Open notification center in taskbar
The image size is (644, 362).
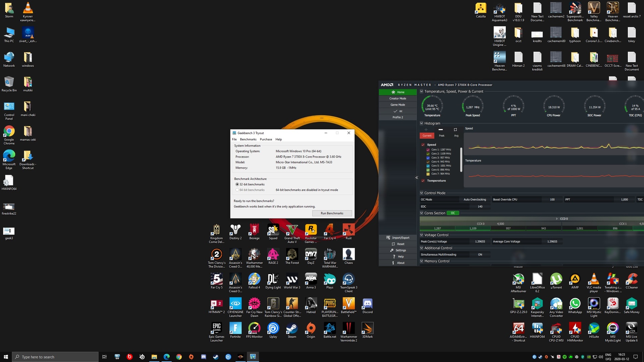pyautogui.click(x=635, y=357)
